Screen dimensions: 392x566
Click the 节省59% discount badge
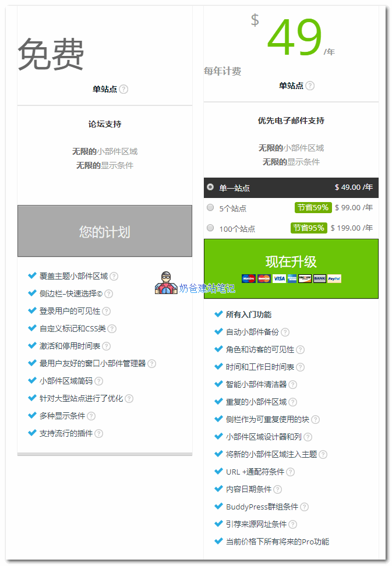point(313,207)
